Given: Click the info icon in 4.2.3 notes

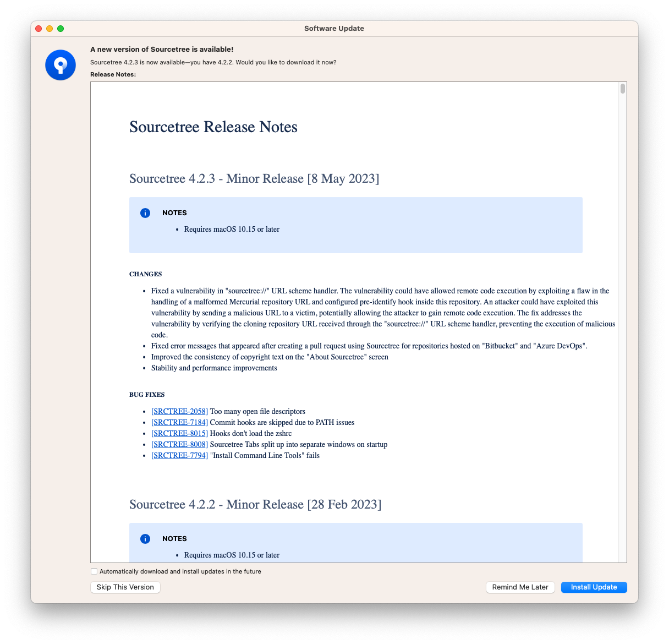Looking at the screenshot, I should pyautogui.click(x=145, y=213).
